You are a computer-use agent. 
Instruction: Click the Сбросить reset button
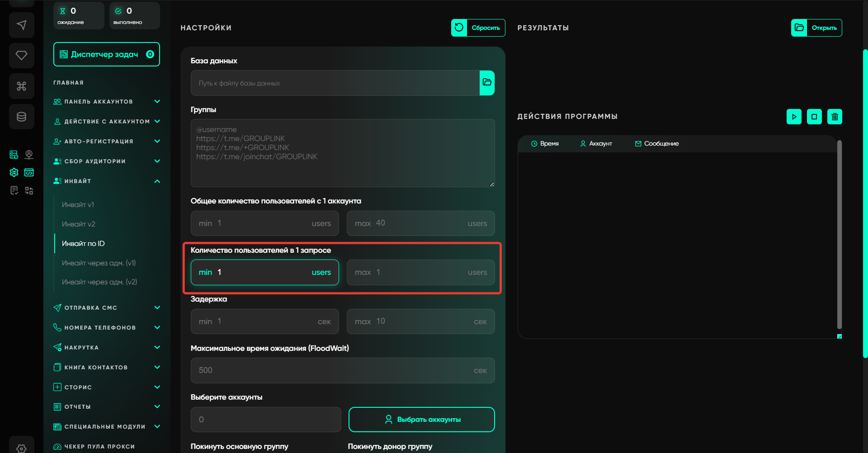click(x=478, y=28)
